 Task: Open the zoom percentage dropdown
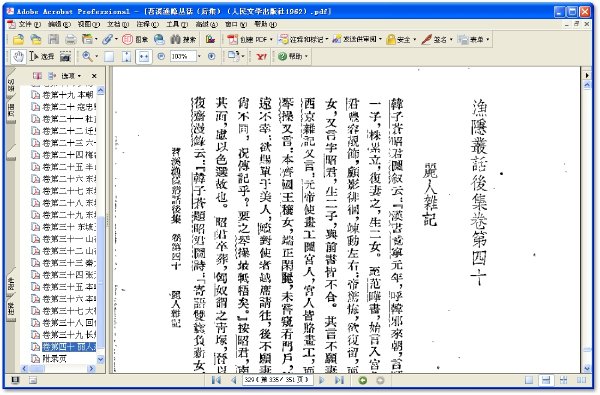(199, 57)
